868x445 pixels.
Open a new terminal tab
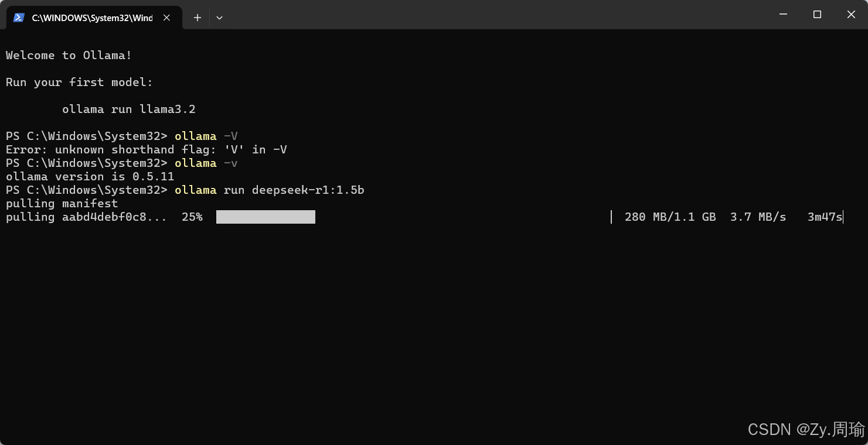click(x=198, y=18)
